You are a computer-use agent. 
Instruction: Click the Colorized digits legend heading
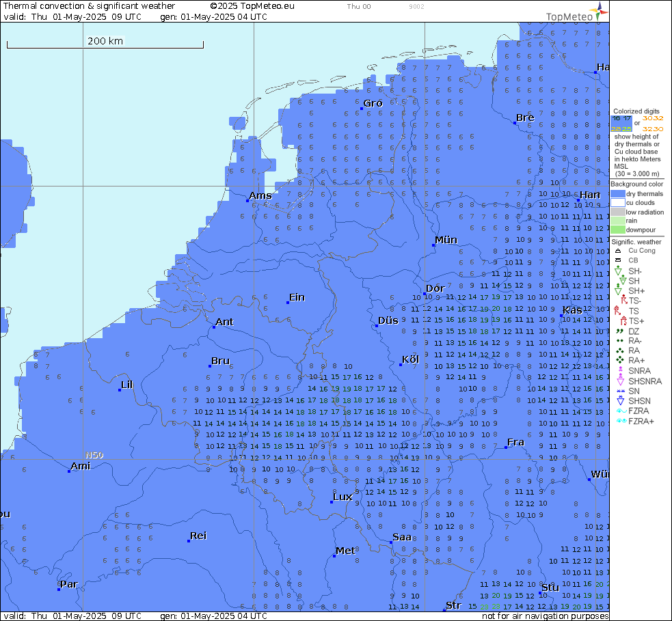[636, 111]
